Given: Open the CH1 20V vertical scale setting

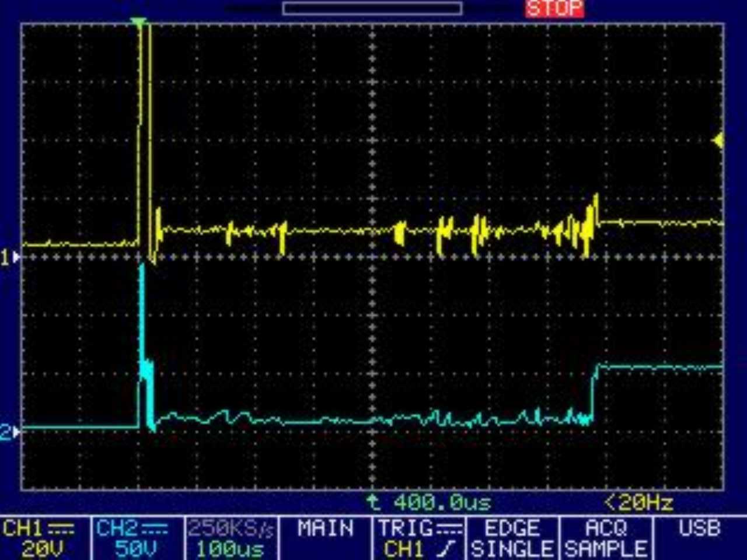Looking at the screenshot, I should coord(40,549).
